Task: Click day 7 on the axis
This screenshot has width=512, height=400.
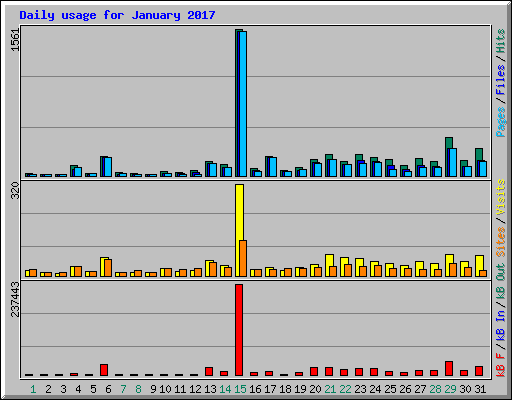Action: click(x=123, y=389)
